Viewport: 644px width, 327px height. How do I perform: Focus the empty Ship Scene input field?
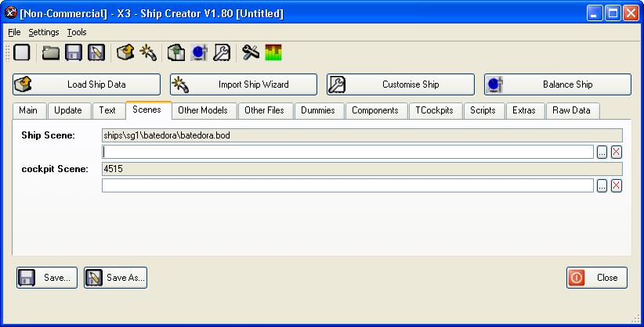pos(348,153)
